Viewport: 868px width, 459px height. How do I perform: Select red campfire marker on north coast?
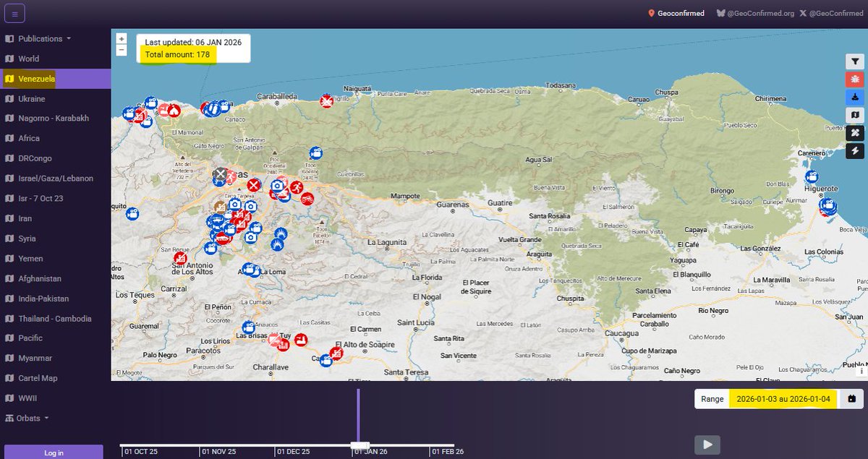coord(174,110)
